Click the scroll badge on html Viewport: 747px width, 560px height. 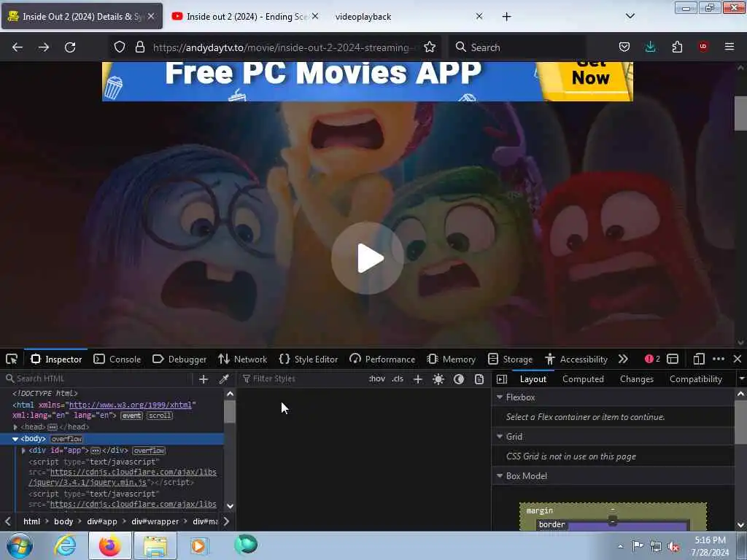pyautogui.click(x=160, y=416)
